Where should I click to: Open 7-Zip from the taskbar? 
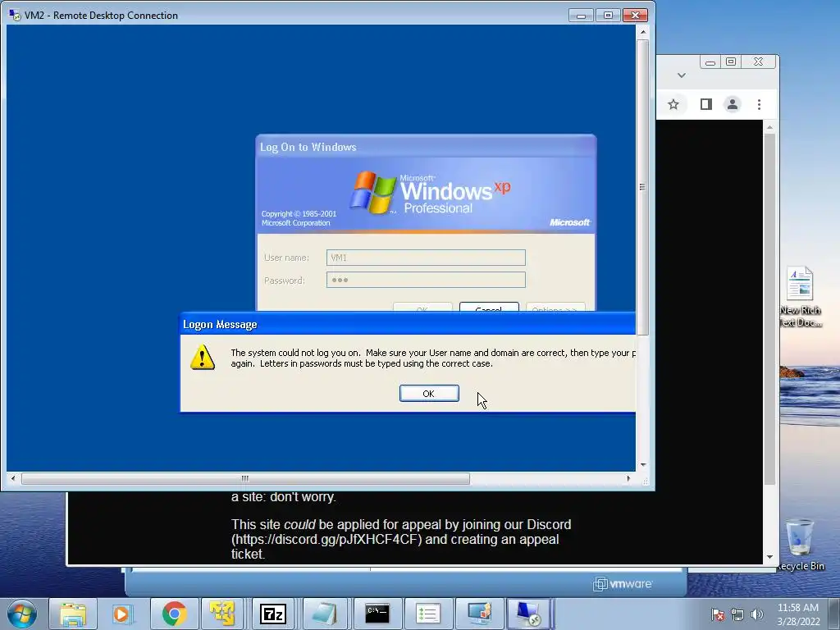pos(273,614)
